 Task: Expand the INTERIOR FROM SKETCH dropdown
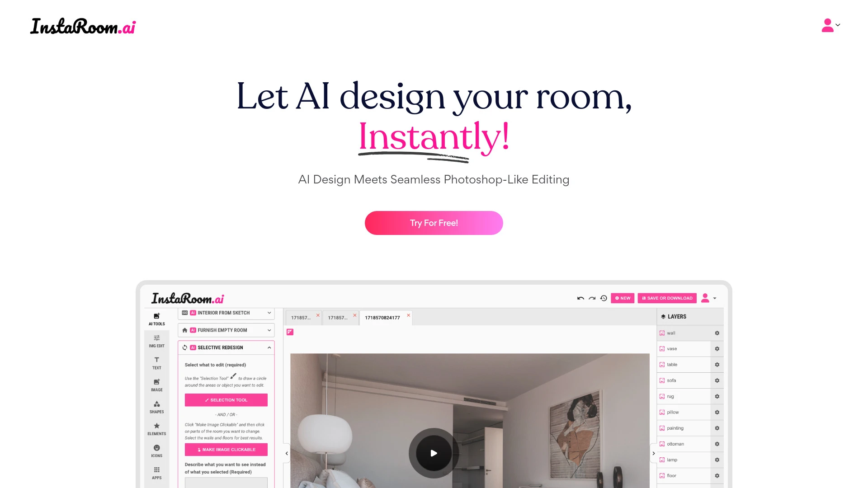[x=269, y=312]
